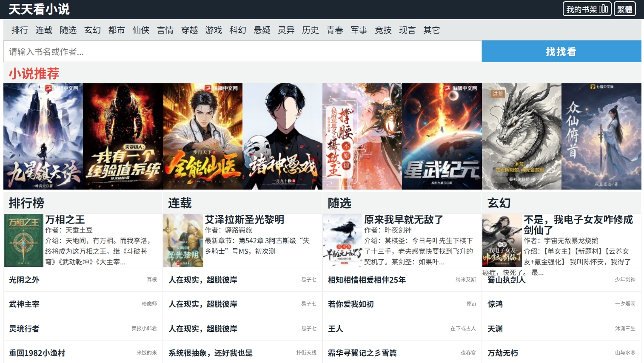Viewport: 644px width, 363px height.
Task: Open 重回1982小渔村 in ranking list
Action: click(37, 353)
